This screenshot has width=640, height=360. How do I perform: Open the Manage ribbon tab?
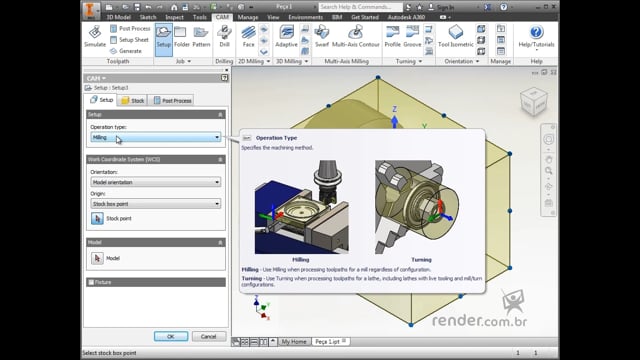click(248, 17)
